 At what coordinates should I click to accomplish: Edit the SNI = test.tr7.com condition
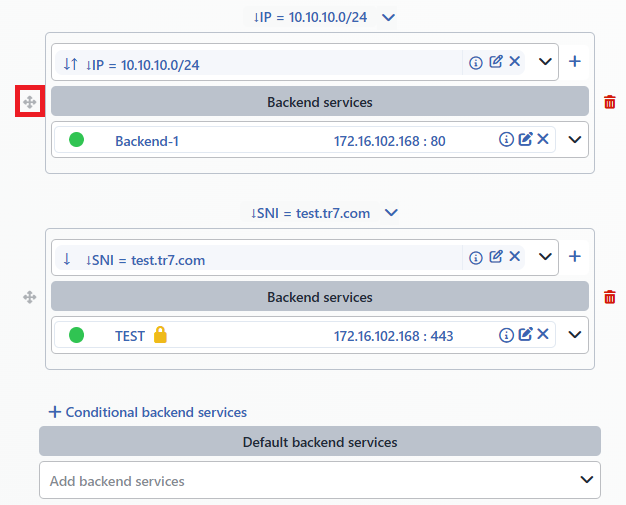(496, 256)
